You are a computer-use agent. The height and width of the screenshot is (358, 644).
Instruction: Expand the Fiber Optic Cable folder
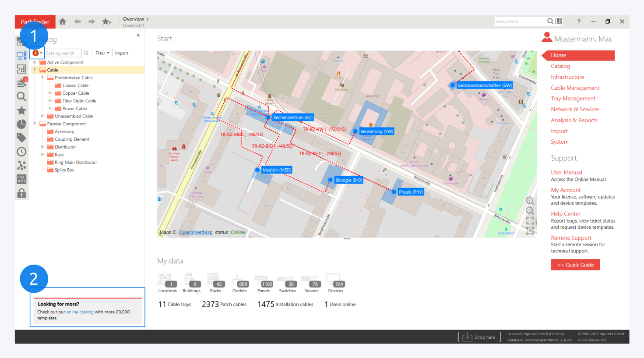pos(50,101)
